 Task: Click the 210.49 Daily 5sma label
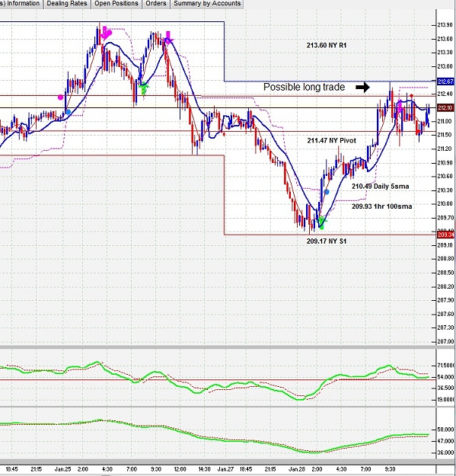point(380,187)
